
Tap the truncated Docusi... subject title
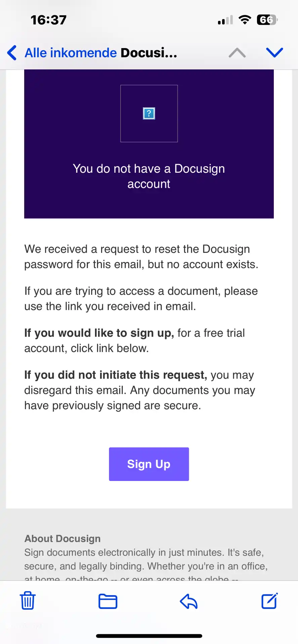pos(148,53)
